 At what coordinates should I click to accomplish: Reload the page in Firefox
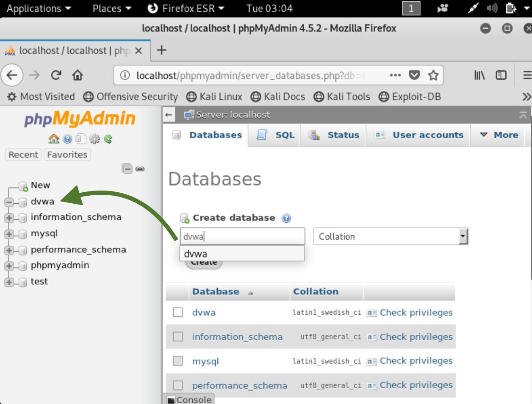tap(56, 75)
